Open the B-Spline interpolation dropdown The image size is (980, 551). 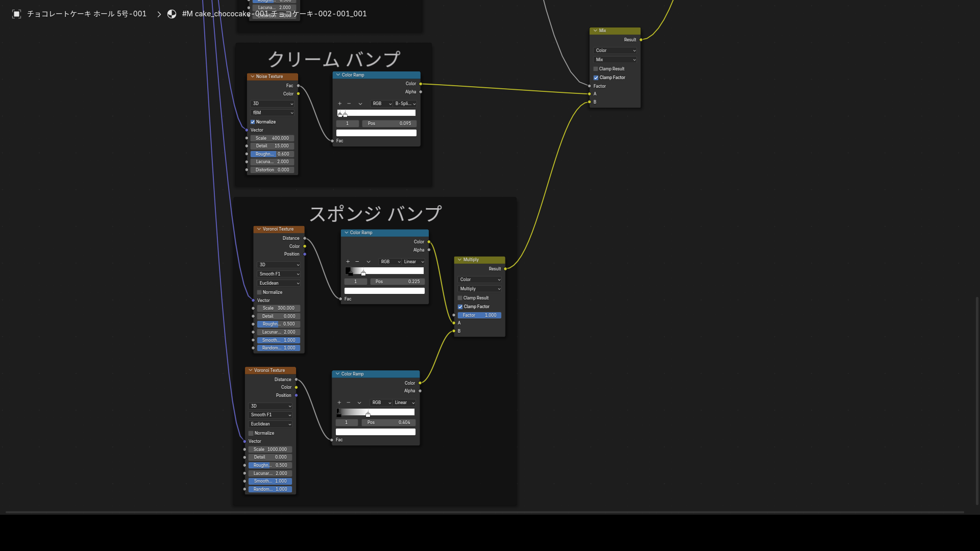click(x=406, y=104)
